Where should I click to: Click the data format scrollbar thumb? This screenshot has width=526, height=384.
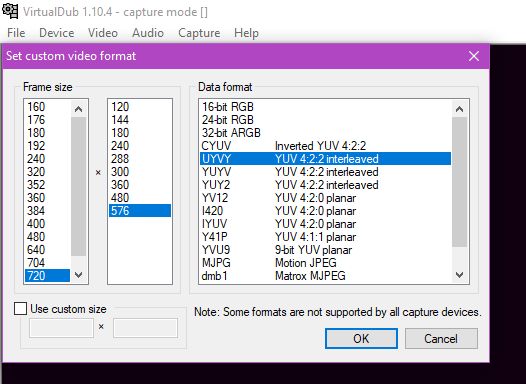pos(459,182)
